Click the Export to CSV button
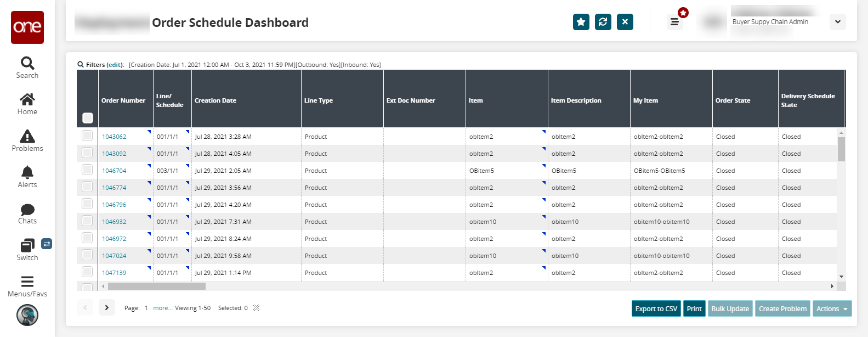Screen dimensions: 868x337 [656, 308]
